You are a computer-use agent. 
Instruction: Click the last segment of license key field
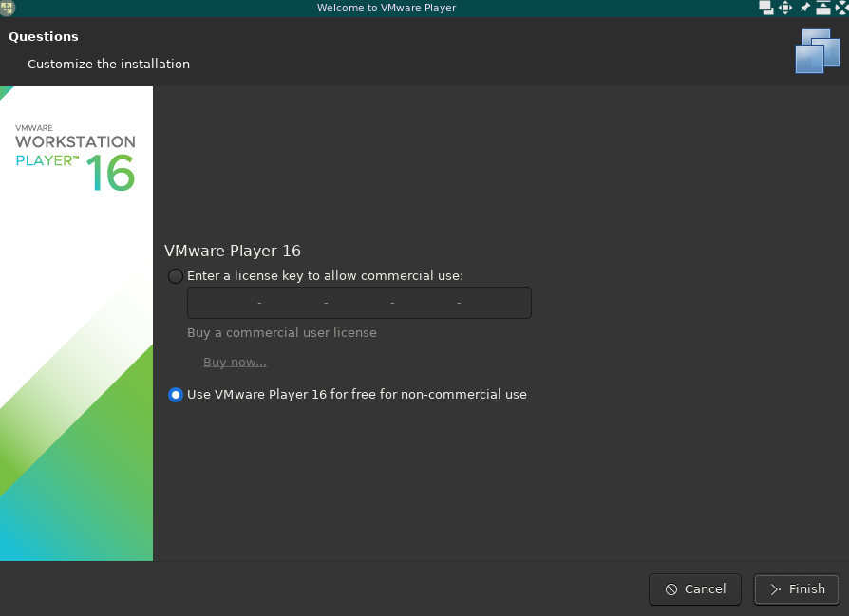click(x=494, y=303)
